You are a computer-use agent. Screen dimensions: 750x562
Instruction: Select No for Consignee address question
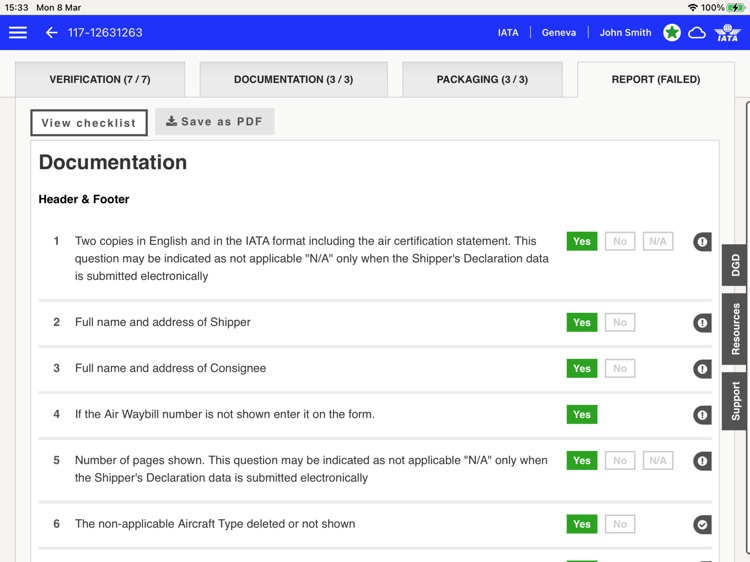click(620, 368)
